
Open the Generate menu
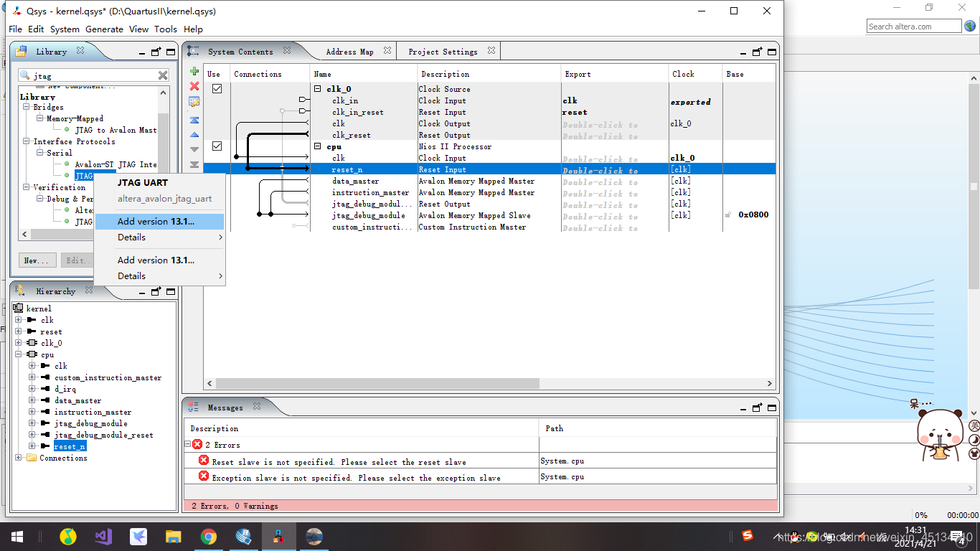(104, 29)
